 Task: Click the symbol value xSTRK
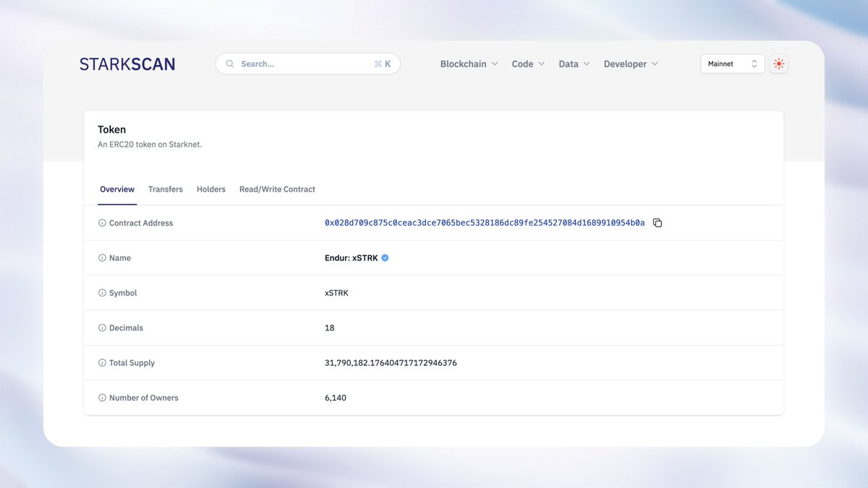pyautogui.click(x=336, y=293)
